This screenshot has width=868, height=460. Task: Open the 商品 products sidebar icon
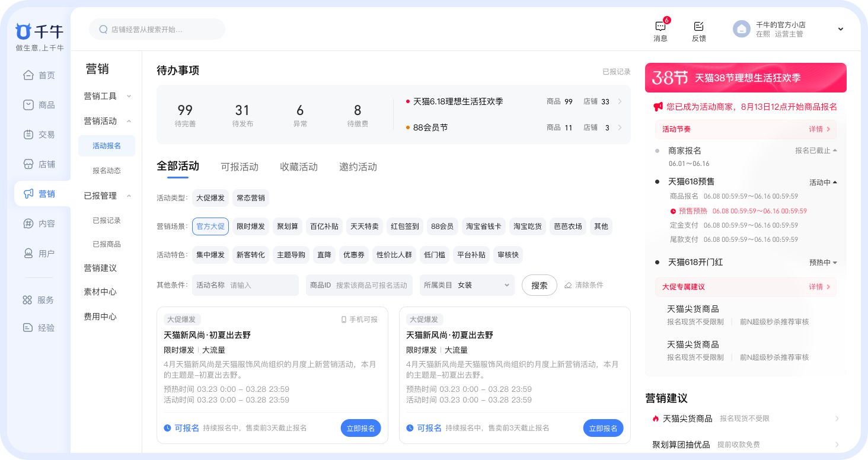click(28, 105)
